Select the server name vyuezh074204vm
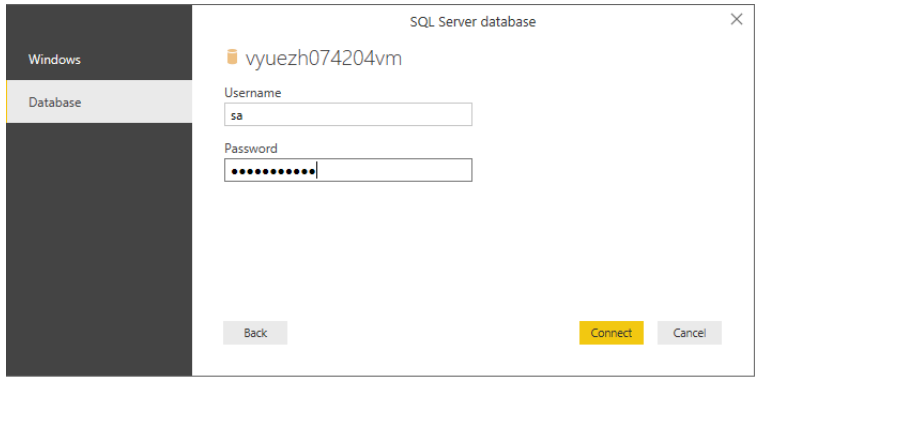Screen dimensions: 907x426 pyautogui.click(x=324, y=58)
